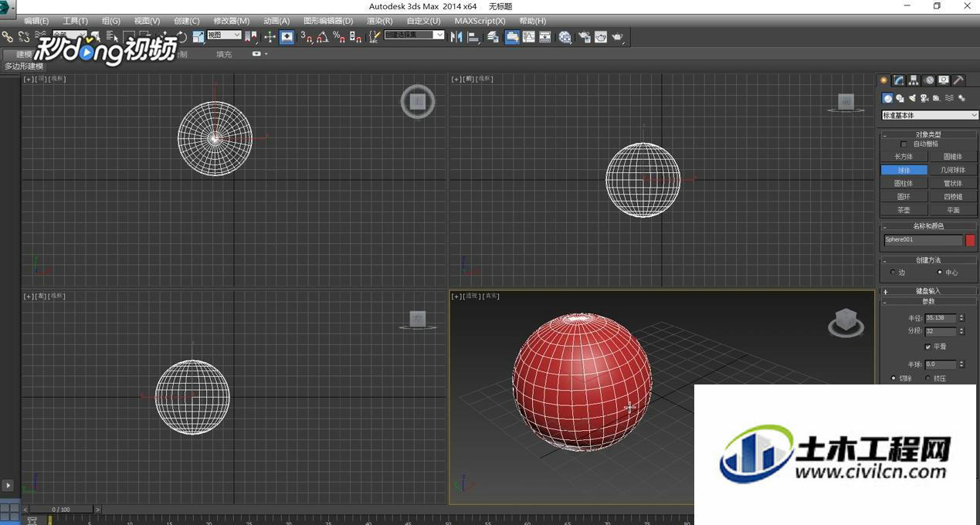Select the Lights category icon
This screenshot has width=980, height=525.
912,98
